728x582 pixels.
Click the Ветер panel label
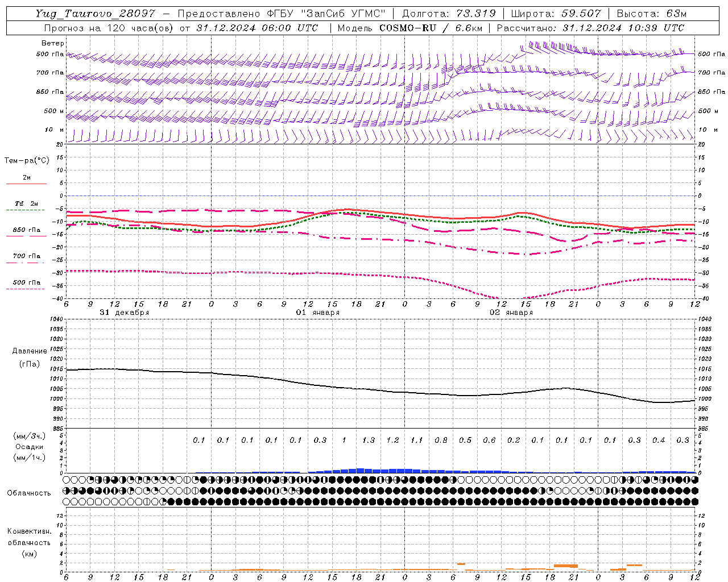coord(52,43)
